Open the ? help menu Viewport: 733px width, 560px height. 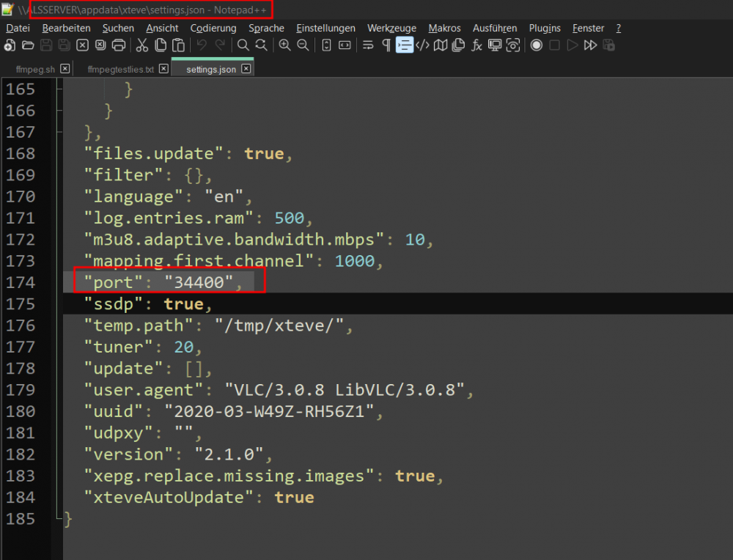619,28
